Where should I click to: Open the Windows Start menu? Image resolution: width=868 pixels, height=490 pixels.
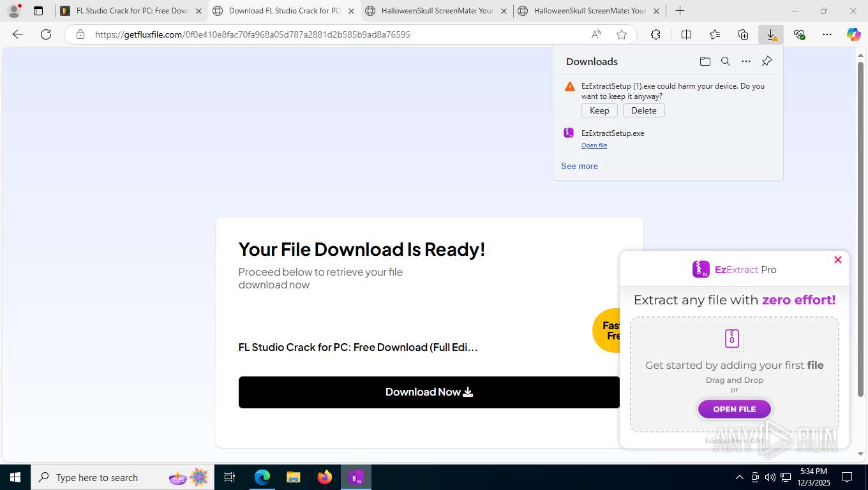pos(15,477)
